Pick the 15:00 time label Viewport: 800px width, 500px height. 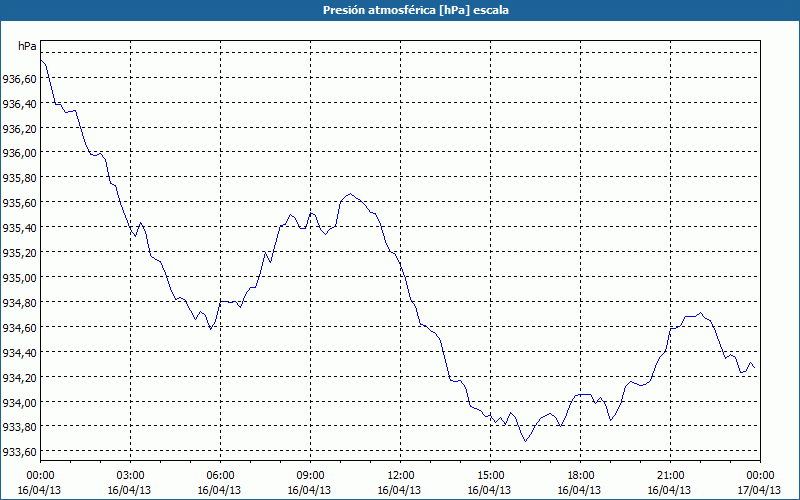[490, 476]
